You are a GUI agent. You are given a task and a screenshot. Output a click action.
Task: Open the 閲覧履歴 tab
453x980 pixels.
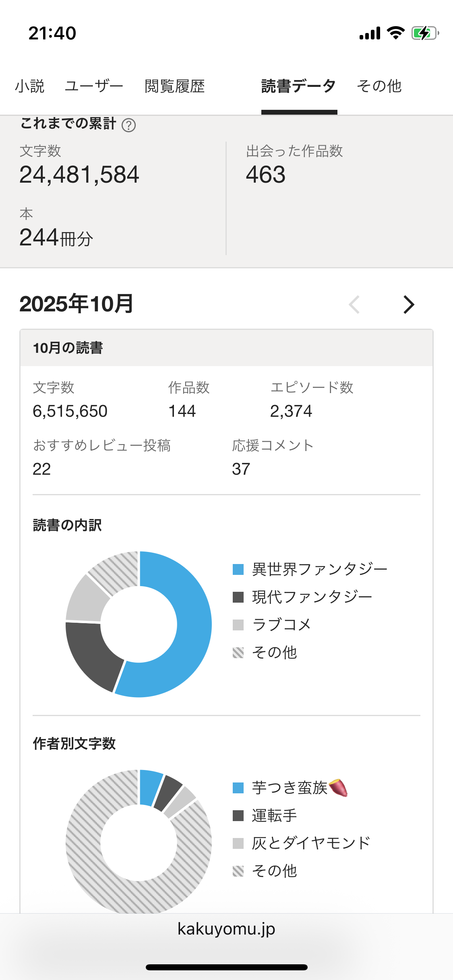[175, 86]
